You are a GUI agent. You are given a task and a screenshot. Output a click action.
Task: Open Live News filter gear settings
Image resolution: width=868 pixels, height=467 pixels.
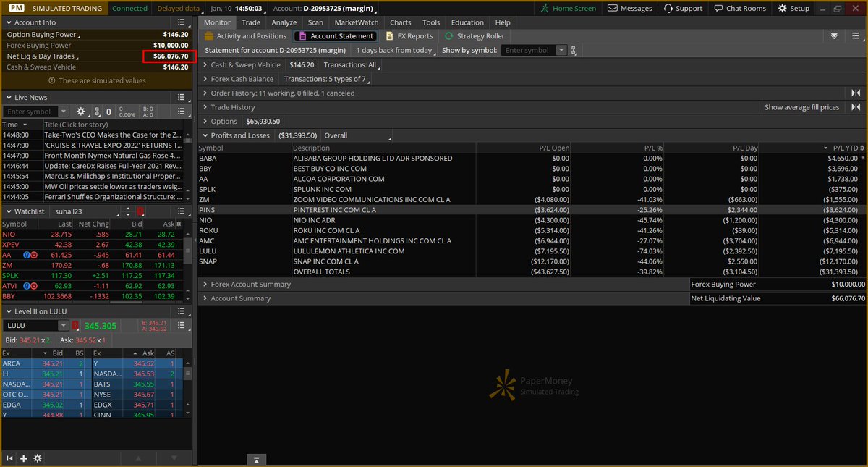tap(80, 112)
